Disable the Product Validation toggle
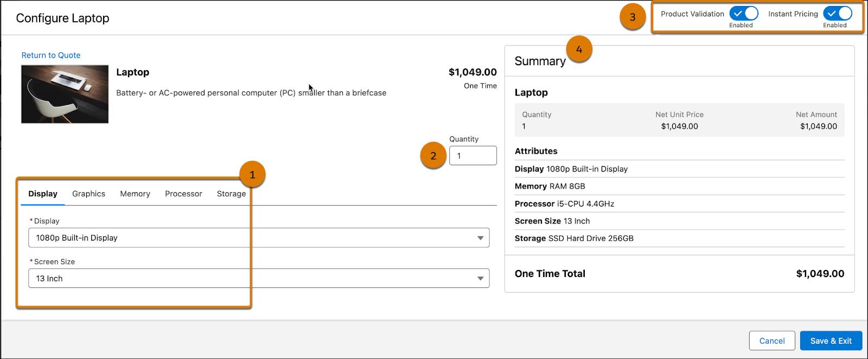868x359 pixels. click(743, 14)
